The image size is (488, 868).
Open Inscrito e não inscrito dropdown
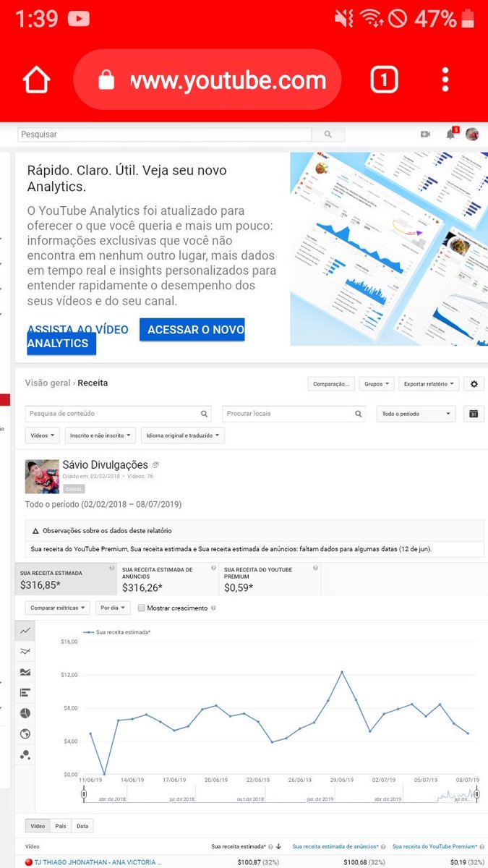pos(100,435)
